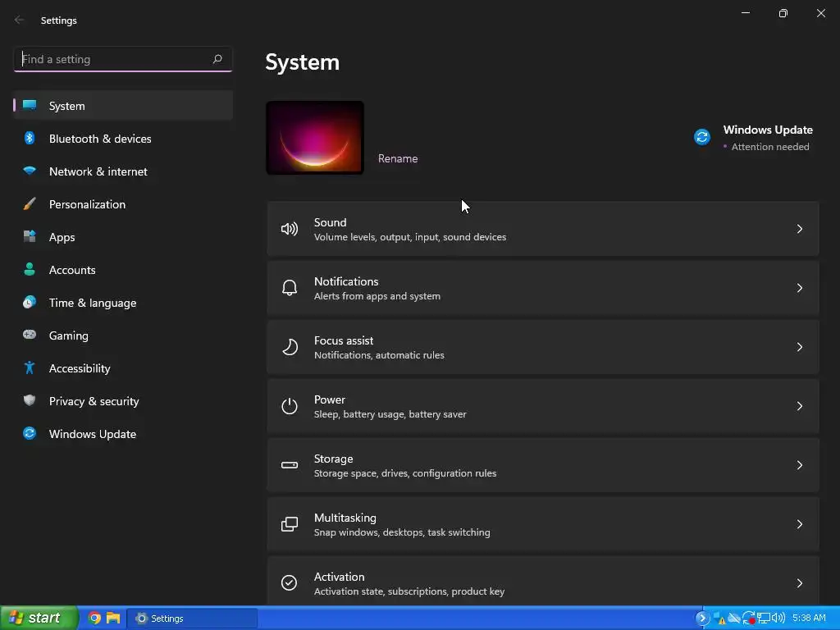Click "Alerts from apps and system" text
The width and height of the screenshot is (840, 630).
click(377, 296)
